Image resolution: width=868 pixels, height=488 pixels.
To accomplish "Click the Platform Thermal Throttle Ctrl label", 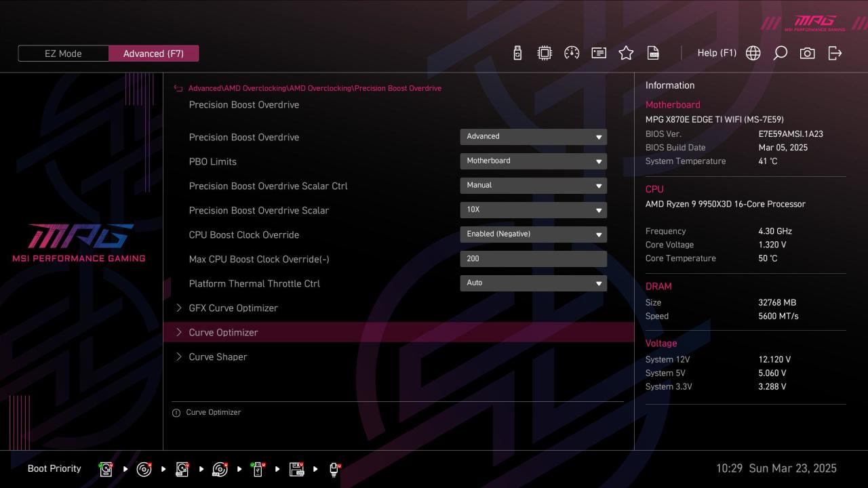I will tap(254, 283).
